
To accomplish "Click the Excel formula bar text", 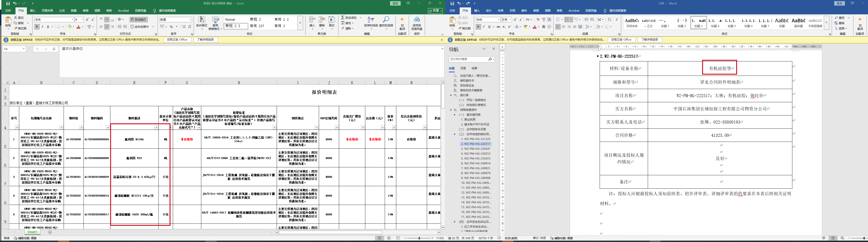I will click(72, 49).
